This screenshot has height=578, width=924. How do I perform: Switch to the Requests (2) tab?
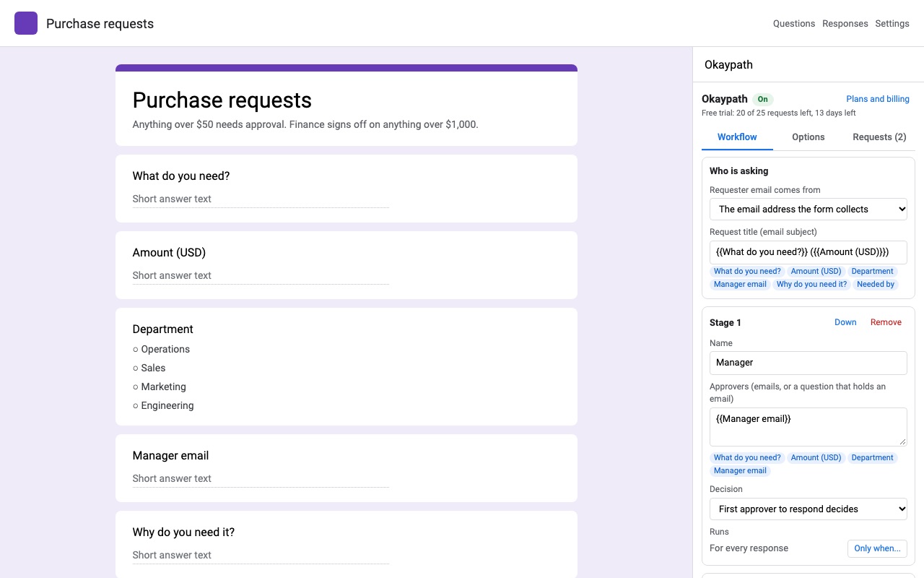(879, 137)
